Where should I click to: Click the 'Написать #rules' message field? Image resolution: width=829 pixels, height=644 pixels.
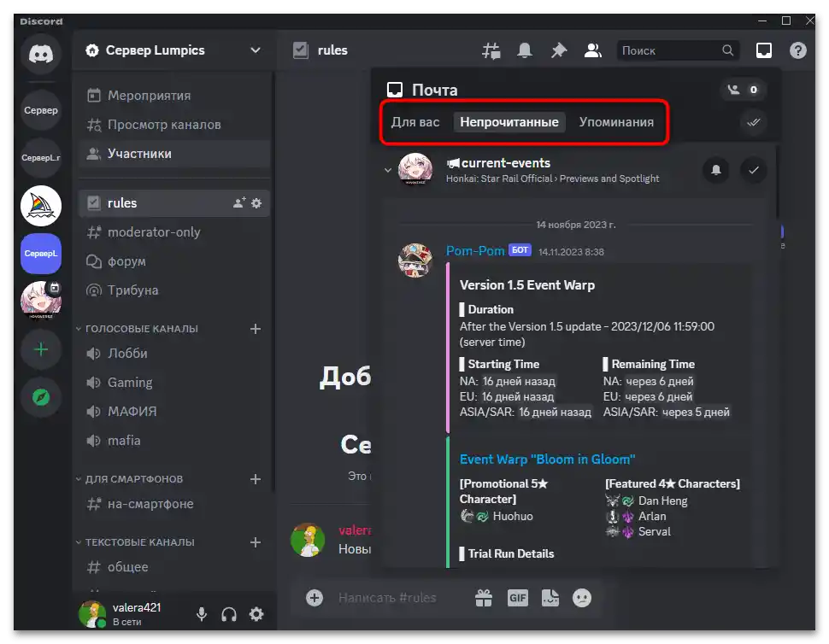pyautogui.click(x=387, y=598)
